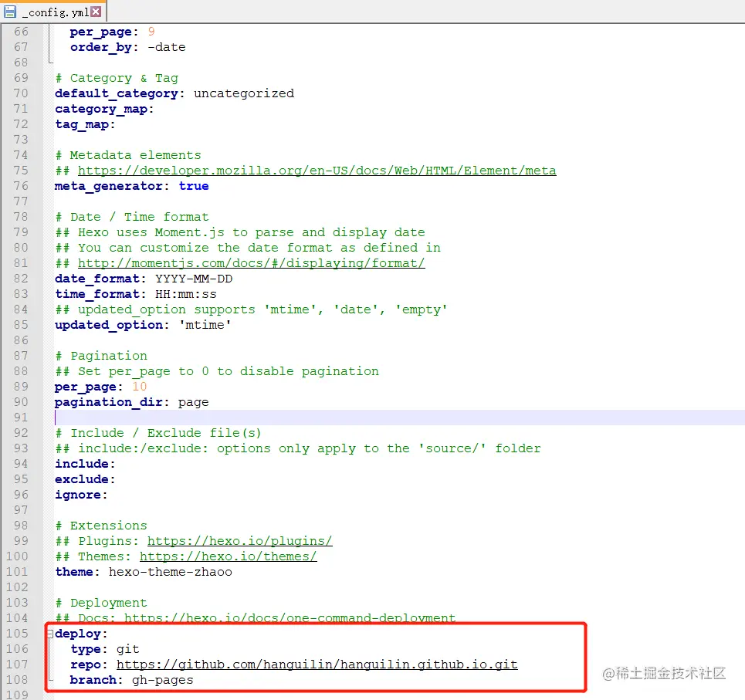The image size is (745, 700).
Task: Click the 'deploy' key
Action: pyautogui.click(x=78, y=634)
